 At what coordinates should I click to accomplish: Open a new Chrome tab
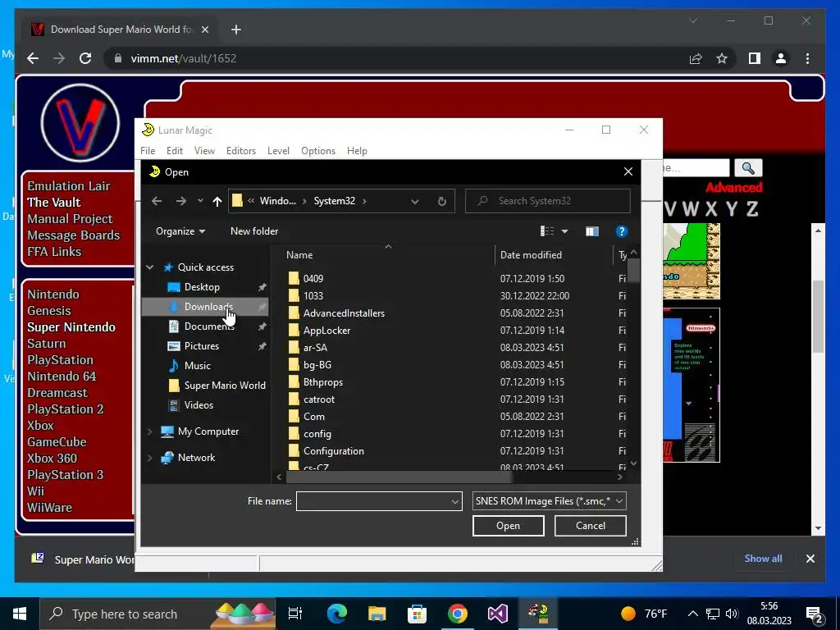pos(235,30)
